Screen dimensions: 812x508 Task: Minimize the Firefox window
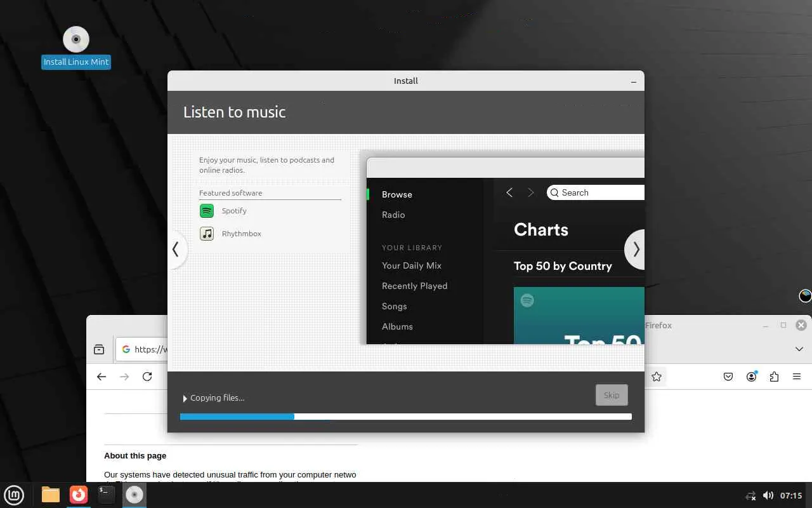[x=766, y=325]
